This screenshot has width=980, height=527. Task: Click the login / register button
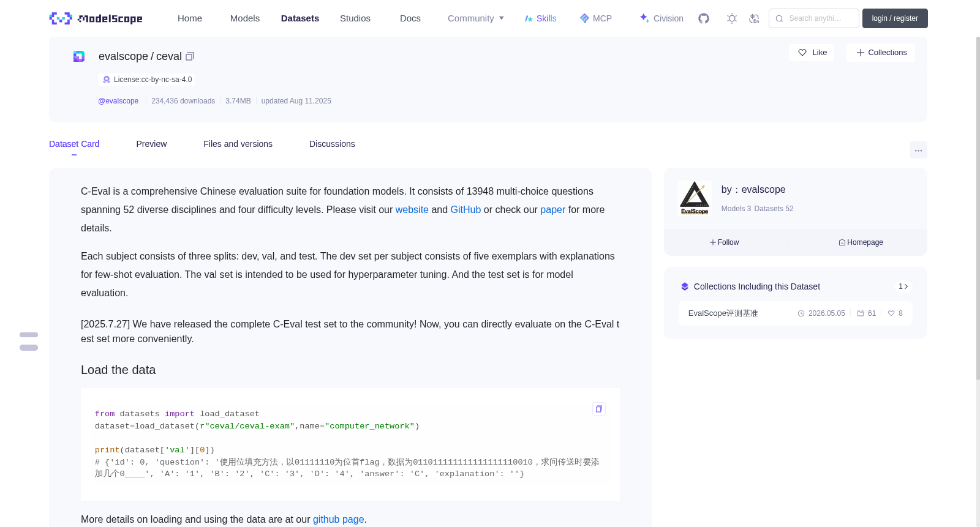[x=895, y=18]
